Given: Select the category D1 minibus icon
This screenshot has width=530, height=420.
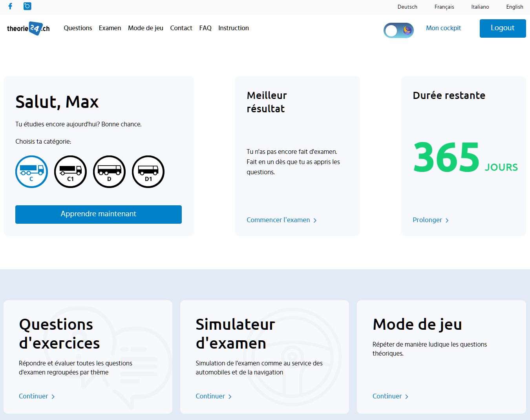Looking at the screenshot, I should pos(148,172).
